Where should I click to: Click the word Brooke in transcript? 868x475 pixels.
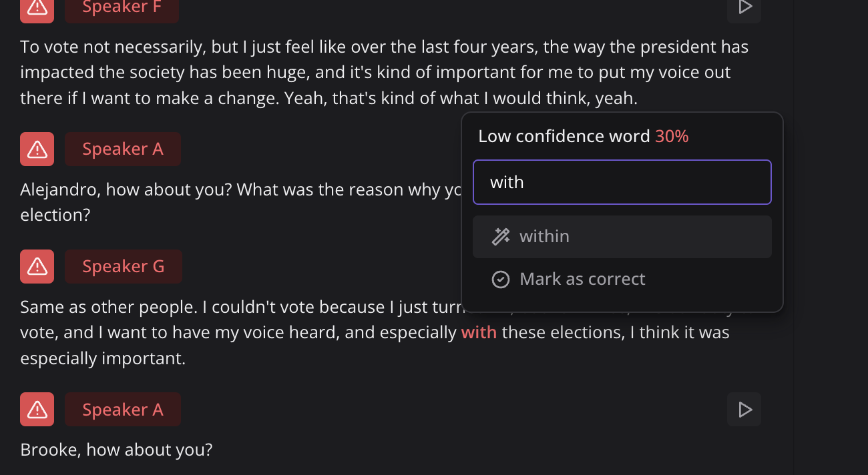pyautogui.click(x=46, y=450)
